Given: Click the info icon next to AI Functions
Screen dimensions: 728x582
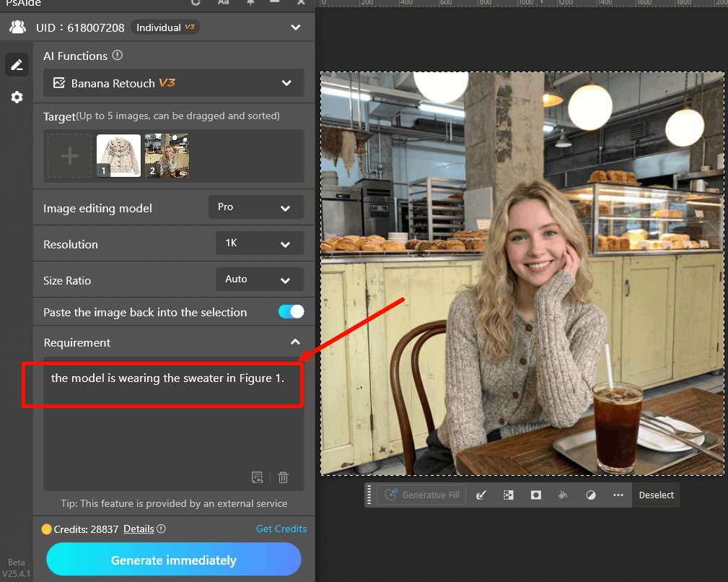Looking at the screenshot, I should (118, 56).
